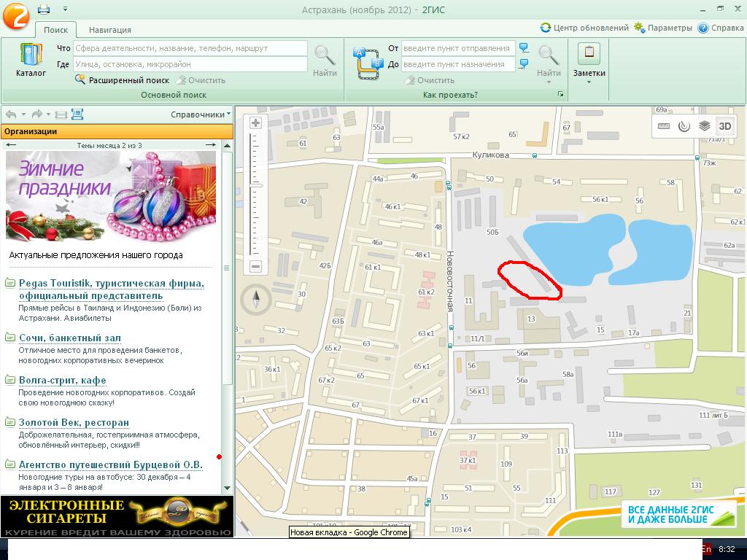Activate the radius search tool on map

click(684, 126)
